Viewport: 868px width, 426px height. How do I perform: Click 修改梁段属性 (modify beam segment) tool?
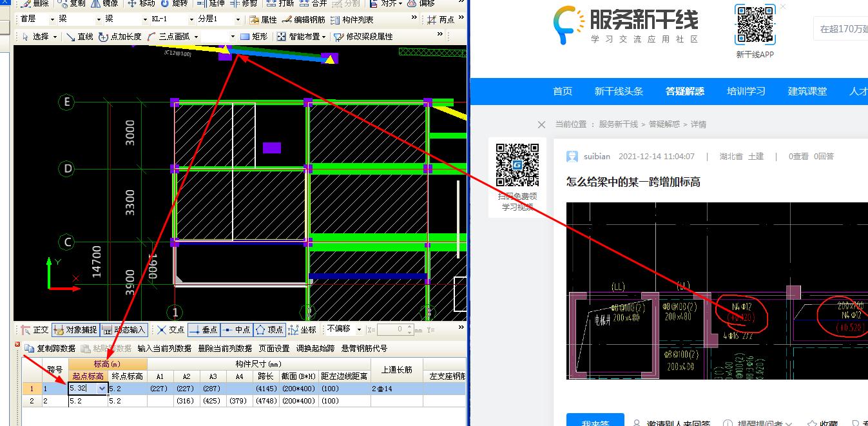[x=363, y=37]
